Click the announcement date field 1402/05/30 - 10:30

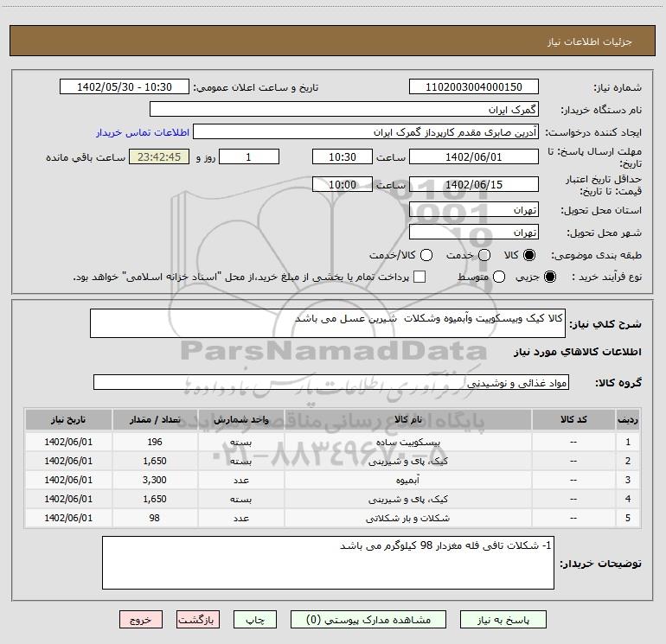[125, 87]
